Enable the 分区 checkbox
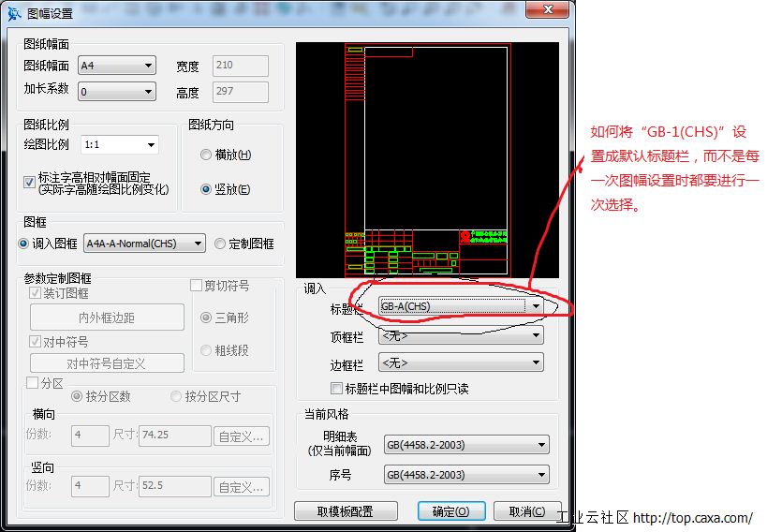Viewport: 767px width, 532px height. [x=32, y=383]
